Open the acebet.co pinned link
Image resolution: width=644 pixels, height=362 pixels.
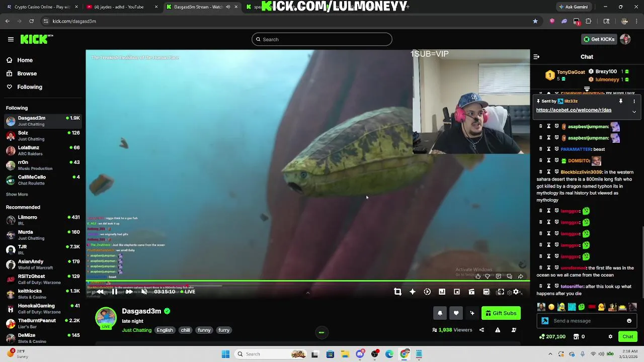[x=574, y=110]
